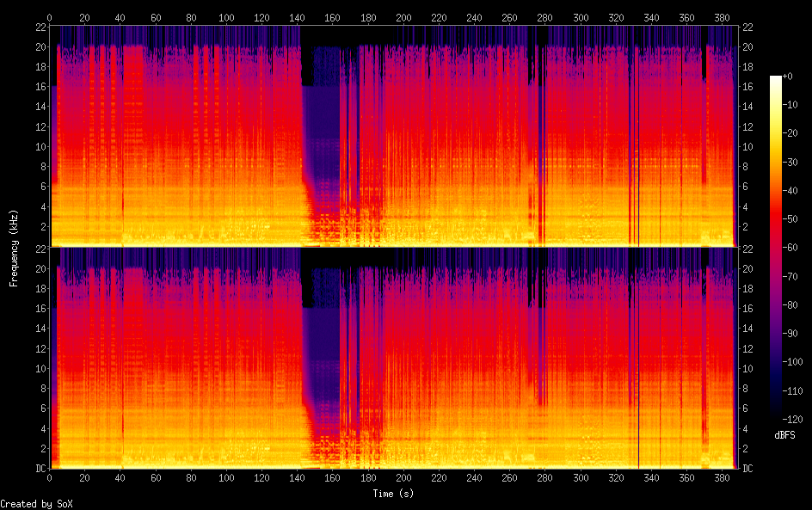Click the DC label on the left frequency axis
This screenshot has height=510, width=812.
tap(39, 469)
